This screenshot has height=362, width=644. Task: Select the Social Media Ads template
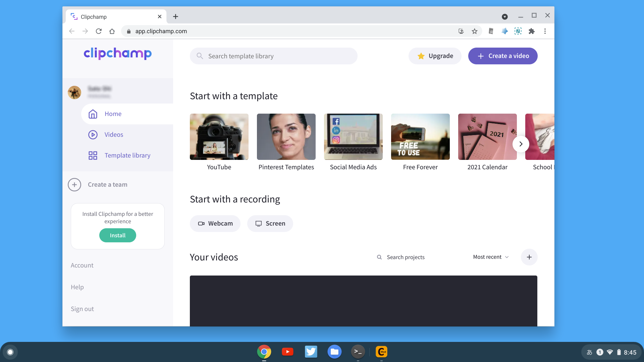click(x=353, y=137)
